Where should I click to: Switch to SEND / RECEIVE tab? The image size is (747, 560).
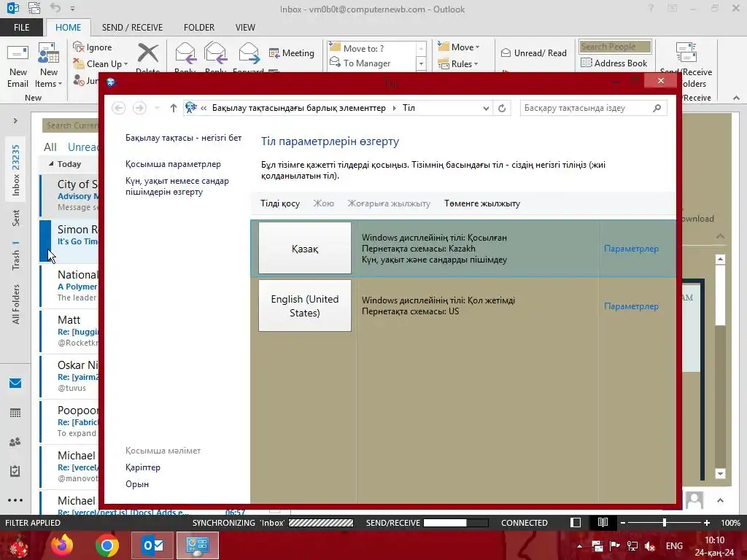tap(133, 28)
